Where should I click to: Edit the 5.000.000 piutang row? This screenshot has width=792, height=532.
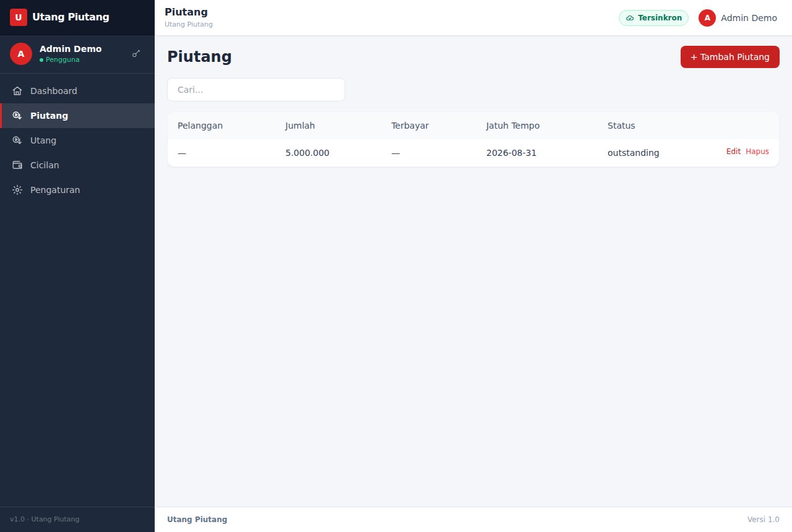(733, 152)
